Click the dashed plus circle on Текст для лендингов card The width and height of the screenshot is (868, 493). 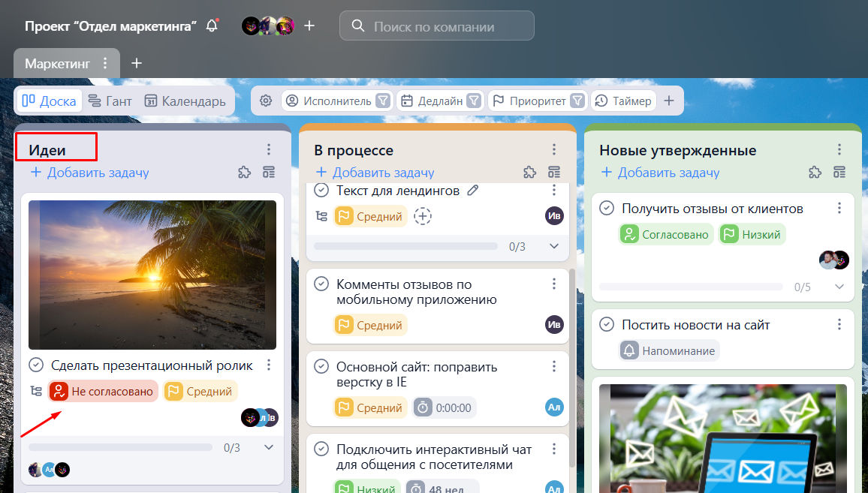(x=423, y=217)
